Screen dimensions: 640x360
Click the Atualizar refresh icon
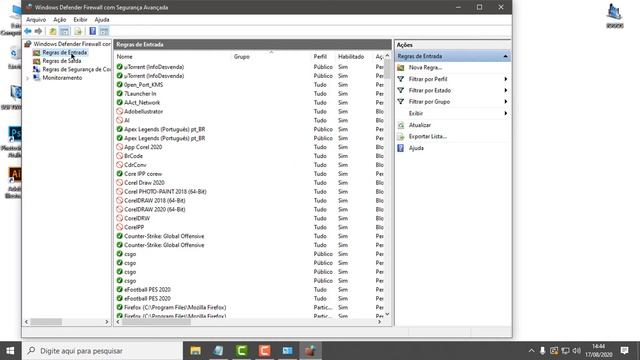click(401, 125)
